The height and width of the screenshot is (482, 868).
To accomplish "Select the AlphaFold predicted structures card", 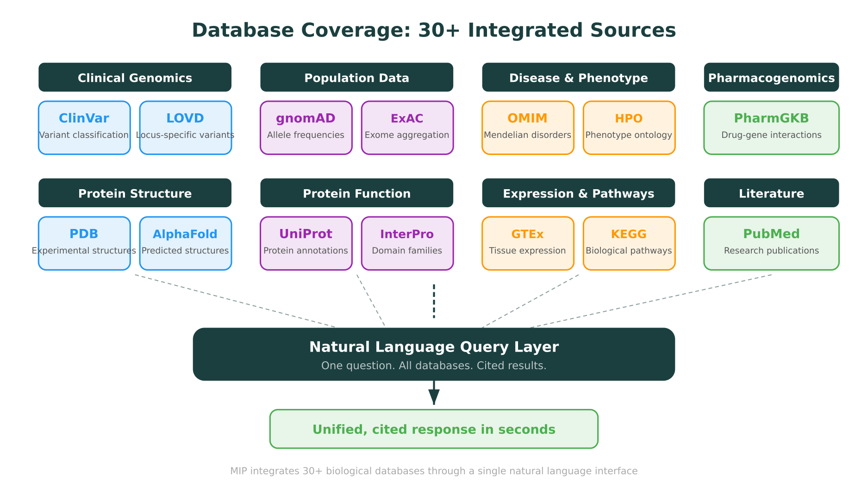I will click(185, 243).
